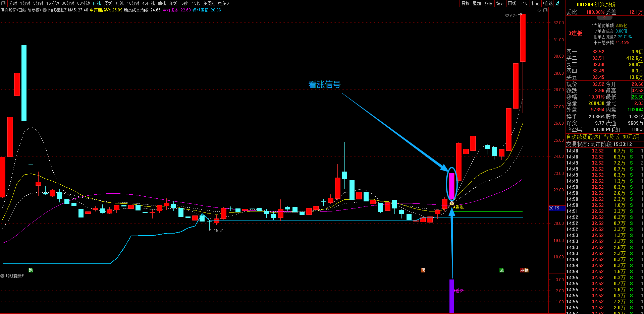Viewport: 644px width, 314px height.
Task: Click the diamond icon above the chart
Action: click(539, 10)
